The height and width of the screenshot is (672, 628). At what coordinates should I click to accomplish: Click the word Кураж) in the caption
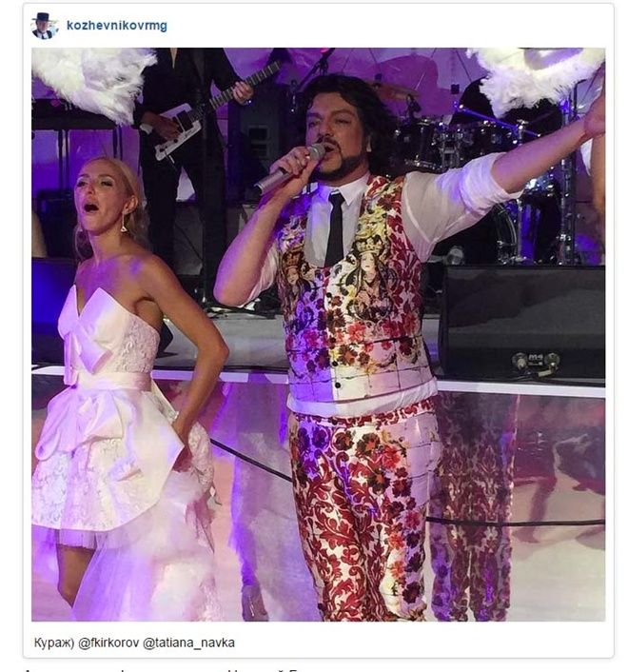click(x=54, y=642)
